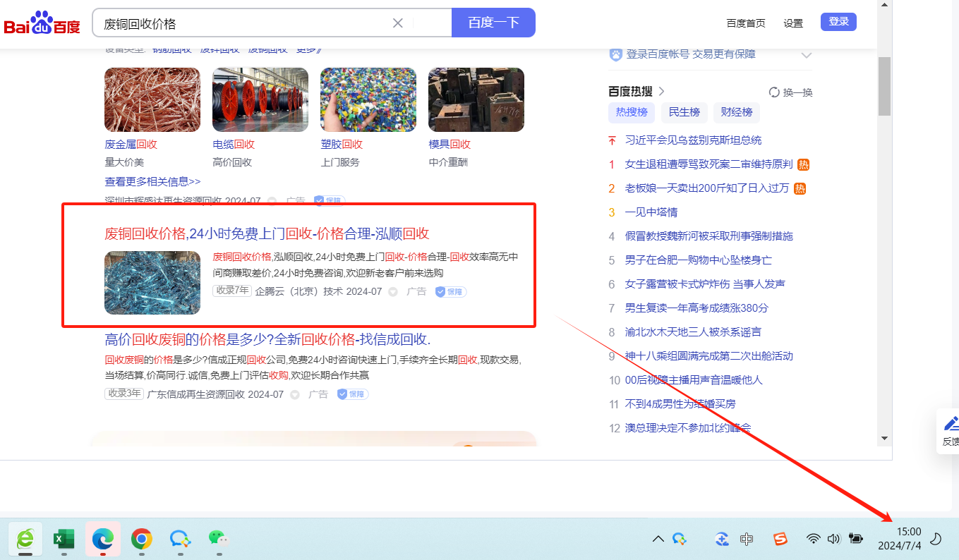Launch Excel from the taskbar

(x=64, y=540)
